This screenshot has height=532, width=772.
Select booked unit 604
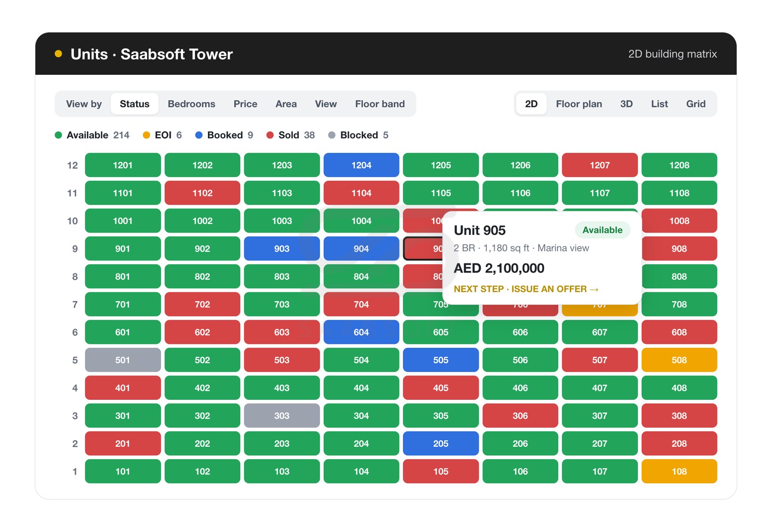tap(361, 332)
